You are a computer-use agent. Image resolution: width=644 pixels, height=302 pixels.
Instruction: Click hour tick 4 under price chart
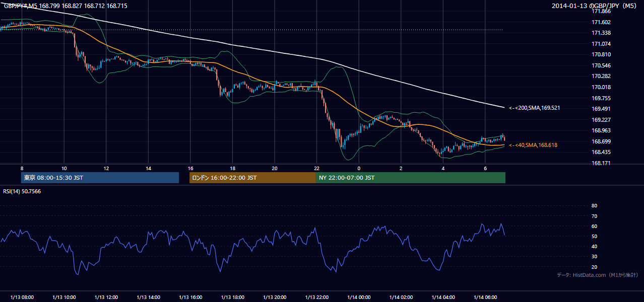tap(443, 168)
